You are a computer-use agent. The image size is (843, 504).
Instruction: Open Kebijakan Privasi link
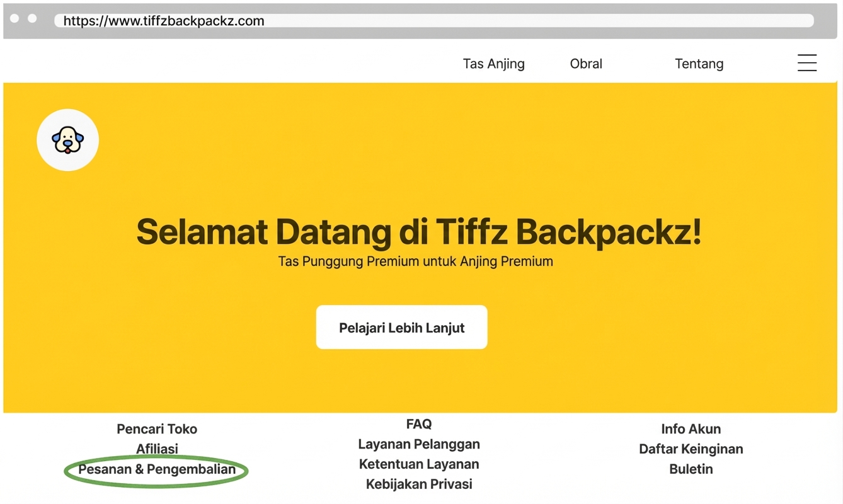pos(419,484)
